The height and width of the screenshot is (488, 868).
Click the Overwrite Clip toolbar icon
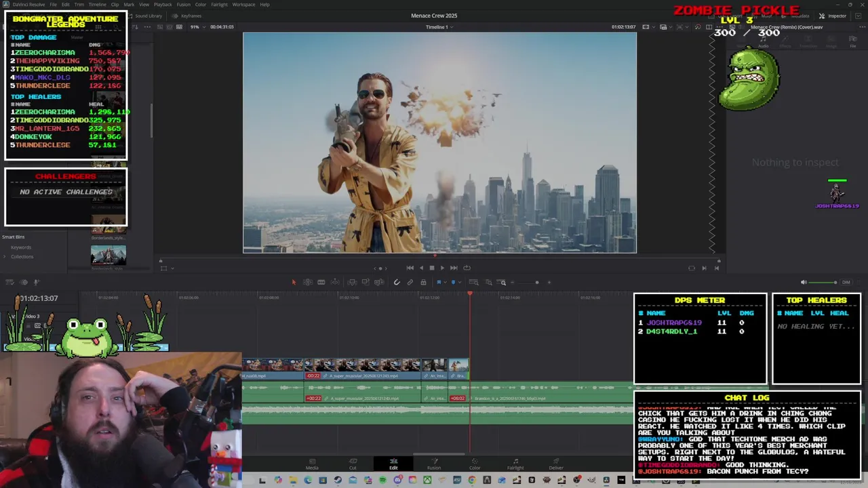tap(366, 282)
